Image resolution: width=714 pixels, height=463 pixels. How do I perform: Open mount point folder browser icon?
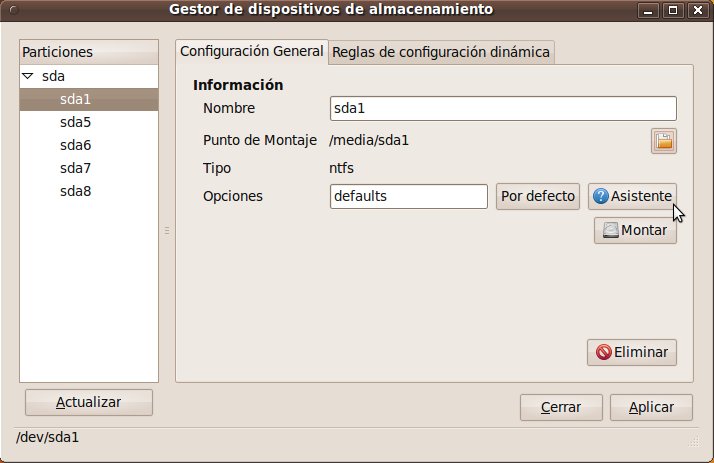[663, 141]
